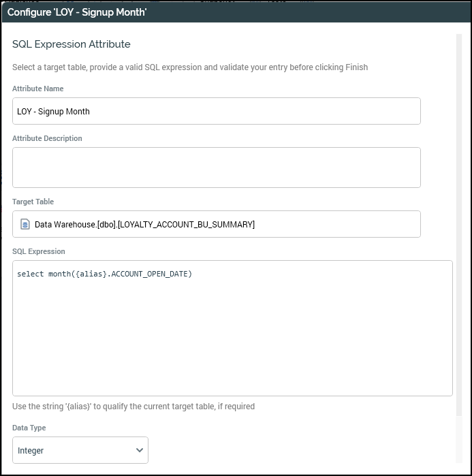Click the LOYALTY_ACCOUNT_BU_SUMMARY table name text
The image size is (472, 476).
point(186,224)
